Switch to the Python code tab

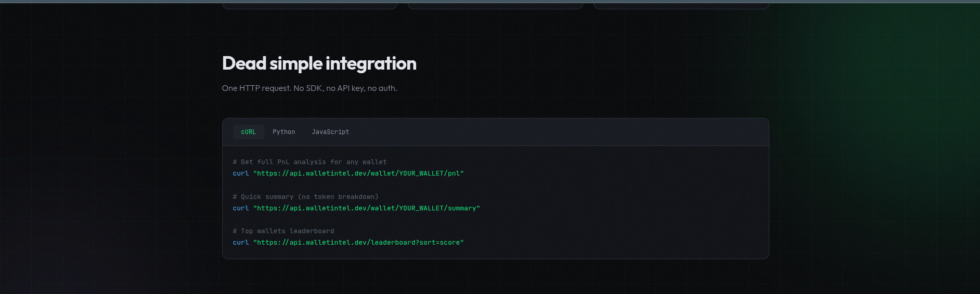[x=283, y=132]
